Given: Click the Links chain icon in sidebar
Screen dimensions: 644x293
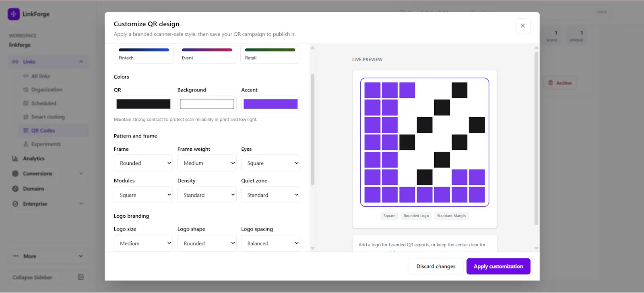Looking at the screenshot, I should pyautogui.click(x=15, y=62).
